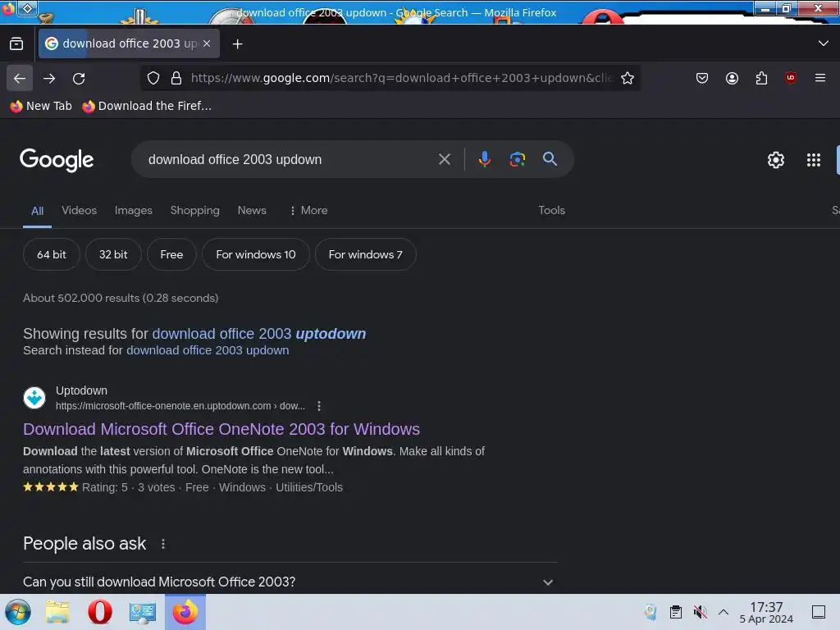Open three-dot menu for Uptodown result

point(319,406)
